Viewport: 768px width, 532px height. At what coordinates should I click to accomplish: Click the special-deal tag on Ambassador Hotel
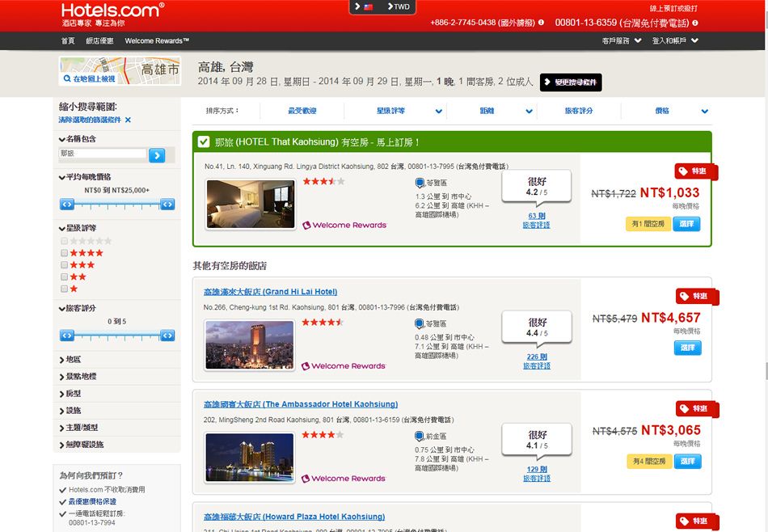coord(697,408)
